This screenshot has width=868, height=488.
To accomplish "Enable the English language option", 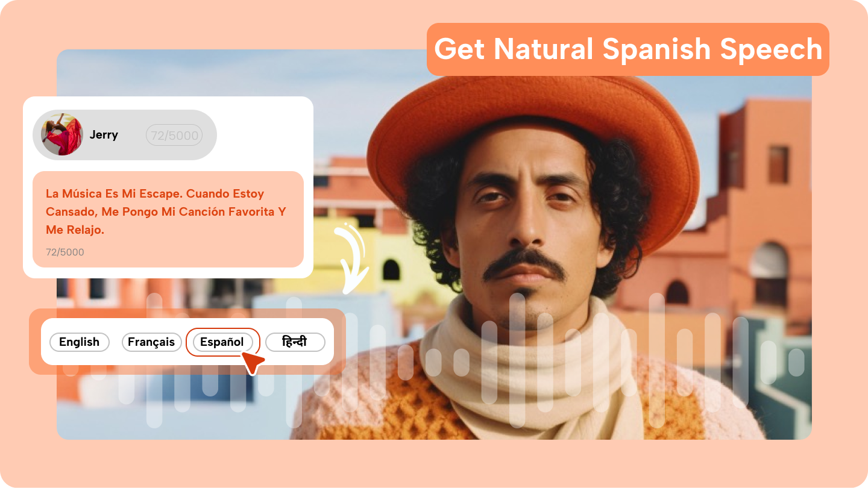I will (79, 342).
